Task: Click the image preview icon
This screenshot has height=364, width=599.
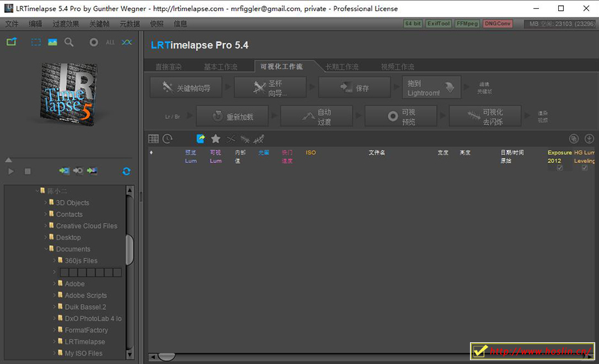Action: point(52,42)
